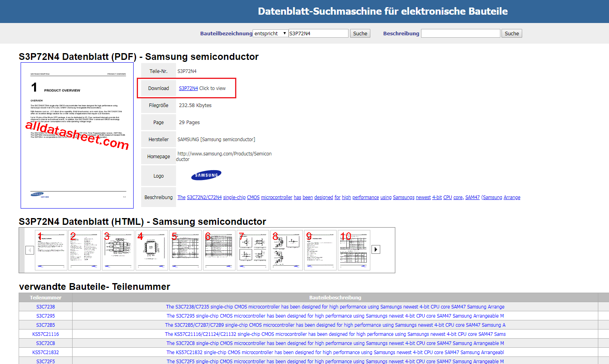Click the Bauteilebeschreibung column header
Image resolution: width=609 pixels, height=364 pixels.
coord(335,297)
